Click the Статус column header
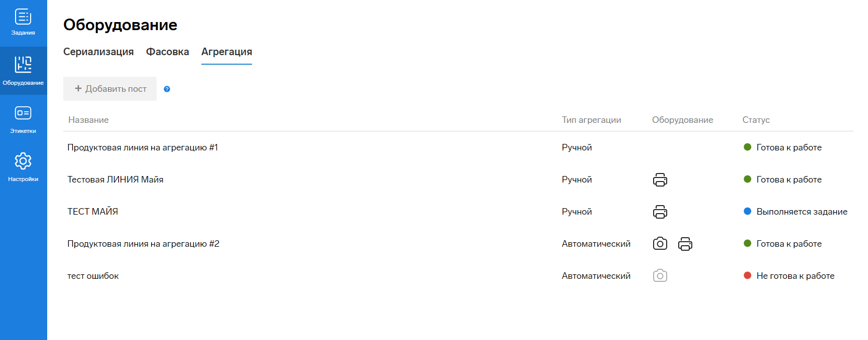Screen dimensions: 868x340 [x=756, y=120]
